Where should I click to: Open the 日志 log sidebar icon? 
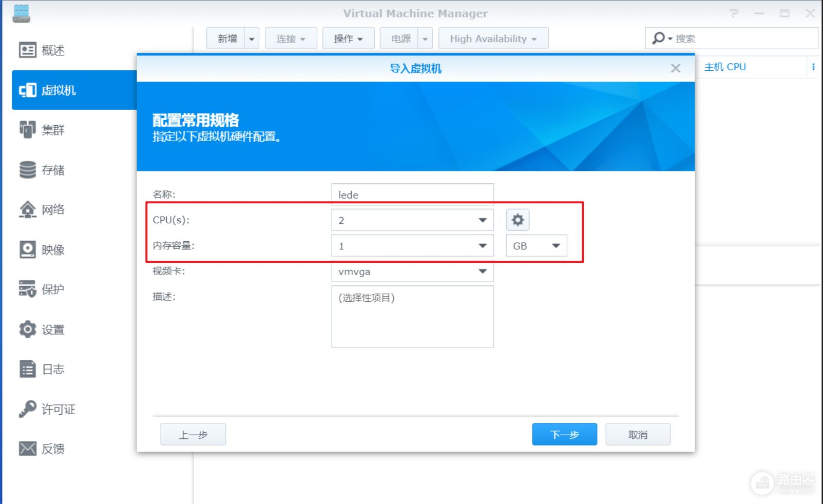click(28, 369)
